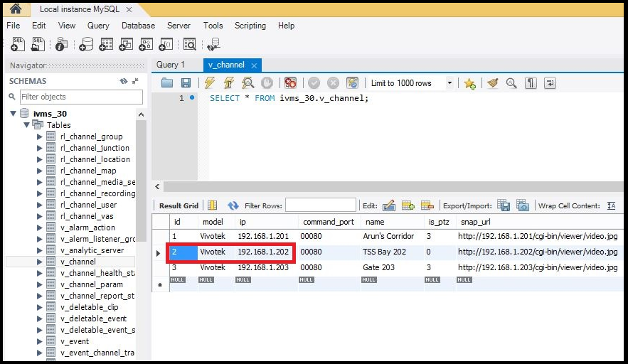Collapse the Tables folder node
This screenshot has height=364, width=628.
click(26, 124)
